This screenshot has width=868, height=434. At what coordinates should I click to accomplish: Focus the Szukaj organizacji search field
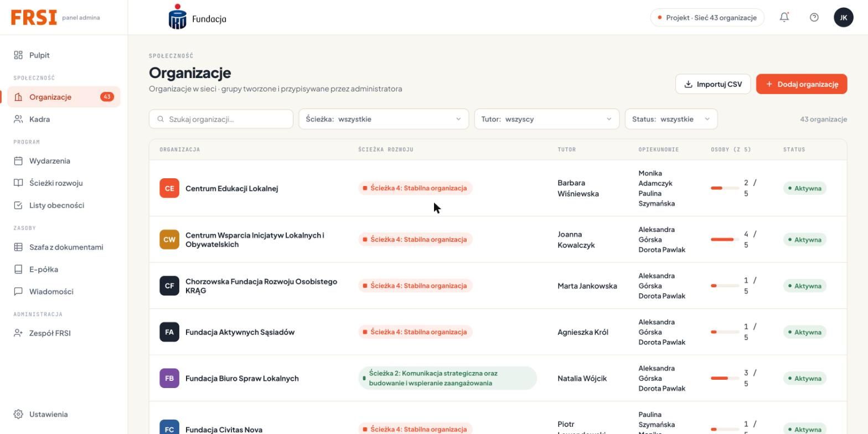pyautogui.click(x=221, y=119)
